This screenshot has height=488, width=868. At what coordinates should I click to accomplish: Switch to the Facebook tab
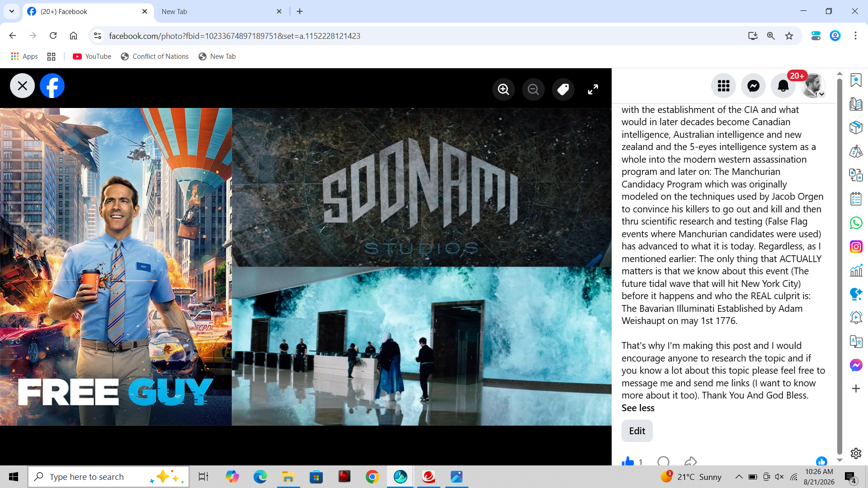[87, 12]
